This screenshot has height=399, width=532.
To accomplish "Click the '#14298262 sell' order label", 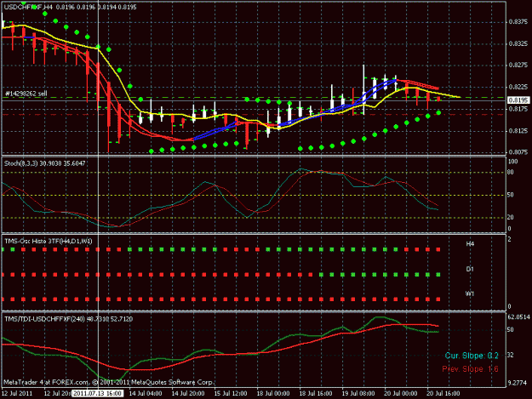I will (x=26, y=94).
